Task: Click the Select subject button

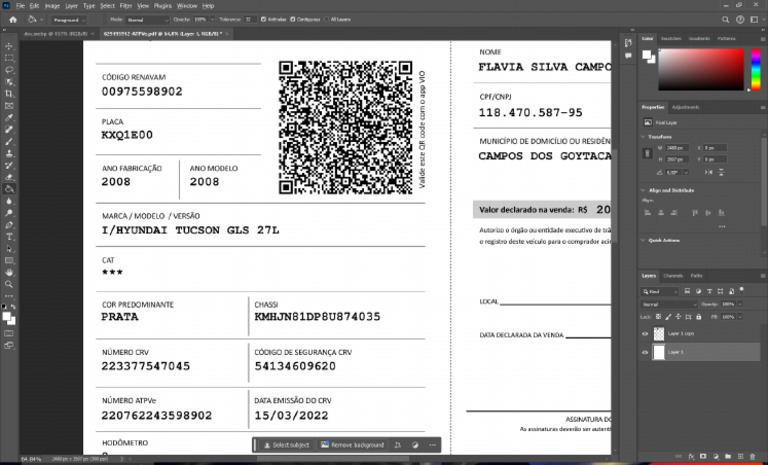Action: coord(287,445)
